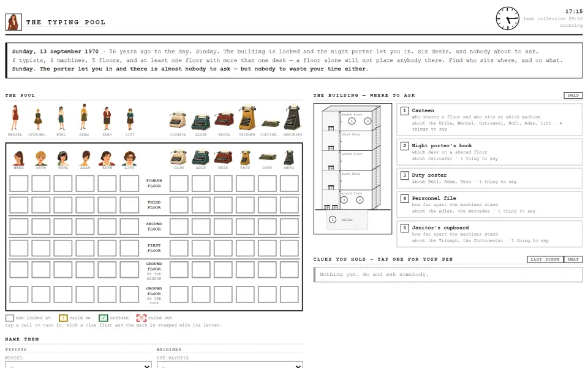Click the Litt figure in the pool
Screen dimensions: 588x368
coord(130,120)
